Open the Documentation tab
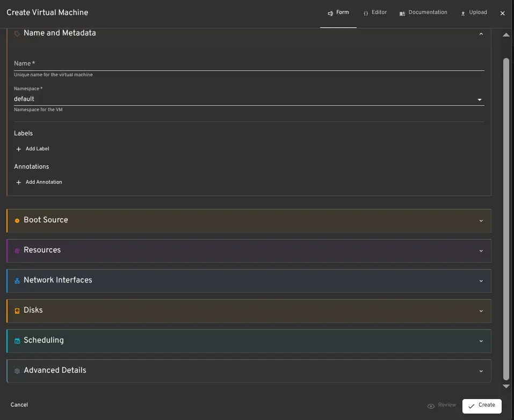The image size is (514, 420). point(423,13)
